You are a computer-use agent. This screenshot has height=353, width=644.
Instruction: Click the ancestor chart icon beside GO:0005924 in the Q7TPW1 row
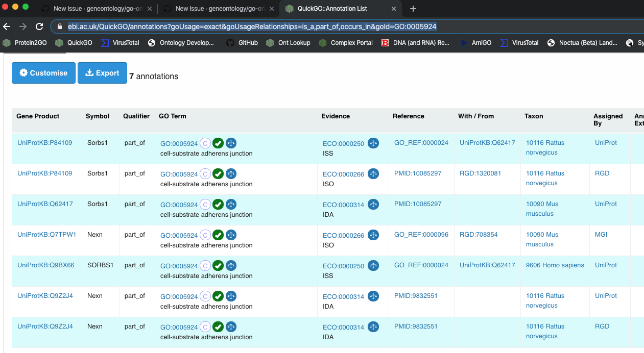(x=231, y=235)
